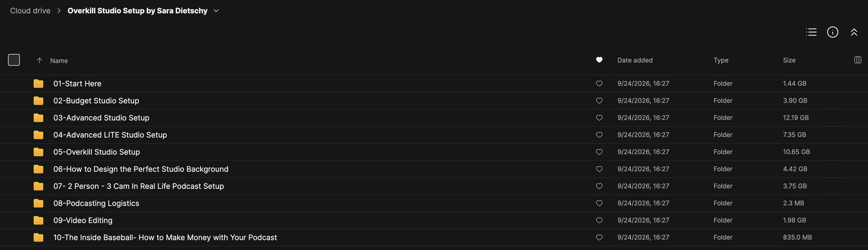Open the 03-Advanced Studio Setup folder icon
The height and width of the screenshot is (250, 868).
tap(38, 118)
